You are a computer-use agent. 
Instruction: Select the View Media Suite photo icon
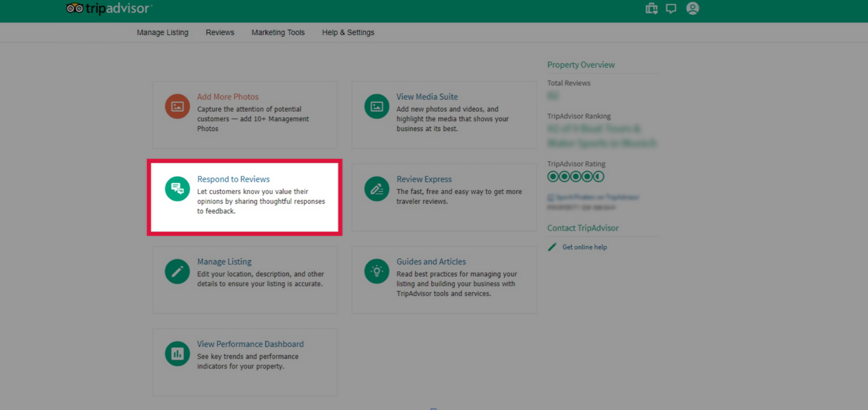[376, 105]
